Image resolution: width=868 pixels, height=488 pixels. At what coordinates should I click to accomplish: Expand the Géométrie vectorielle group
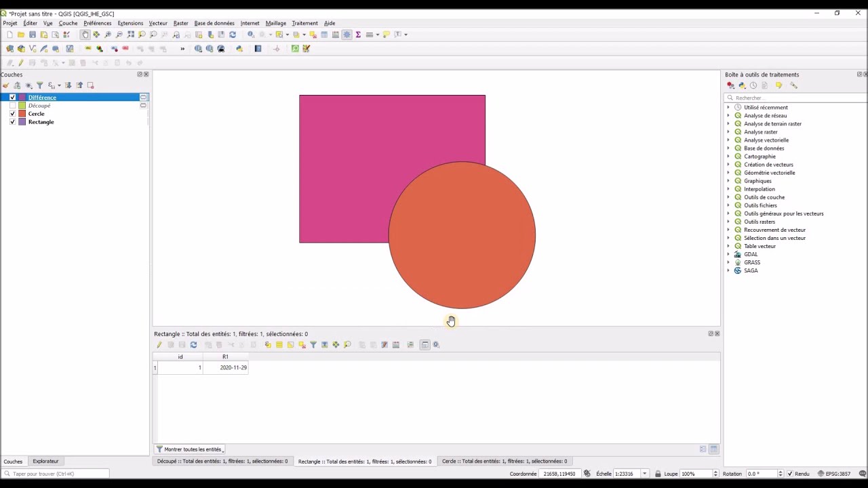click(x=728, y=173)
